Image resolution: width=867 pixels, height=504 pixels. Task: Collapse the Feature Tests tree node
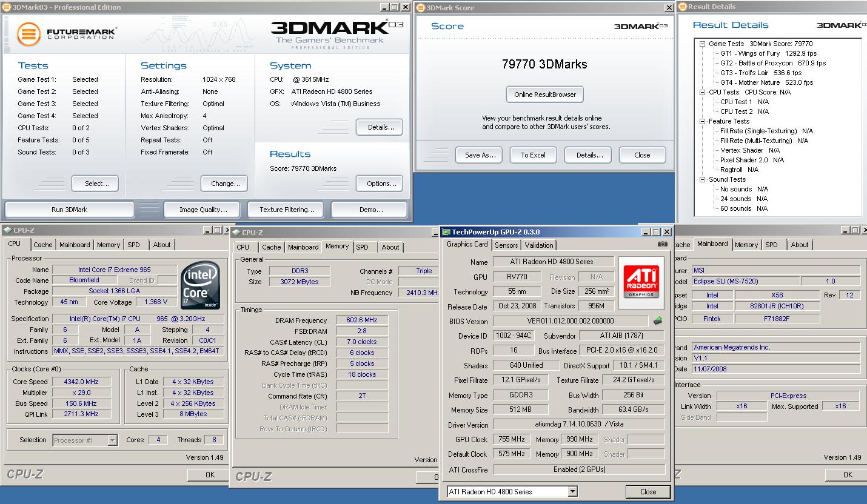click(702, 121)
